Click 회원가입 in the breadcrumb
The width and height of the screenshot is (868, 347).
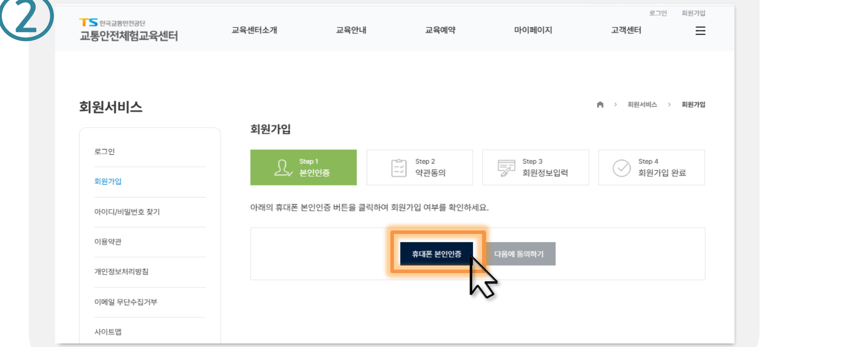click(x=694, y=105)
